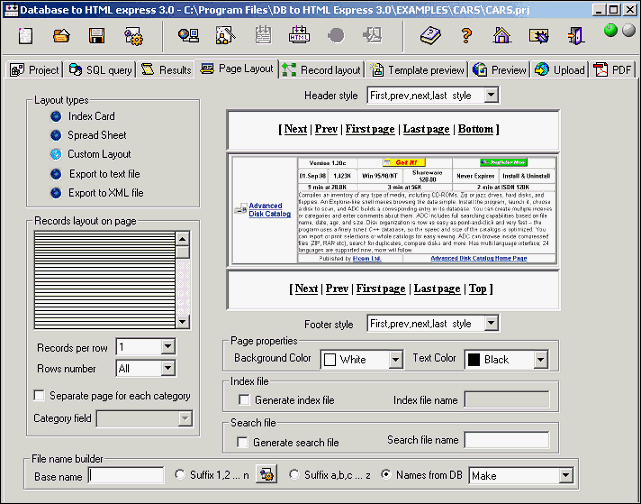Click the Search file name input field
Viewport: 641px width, 504px height.
coord(507,440)
